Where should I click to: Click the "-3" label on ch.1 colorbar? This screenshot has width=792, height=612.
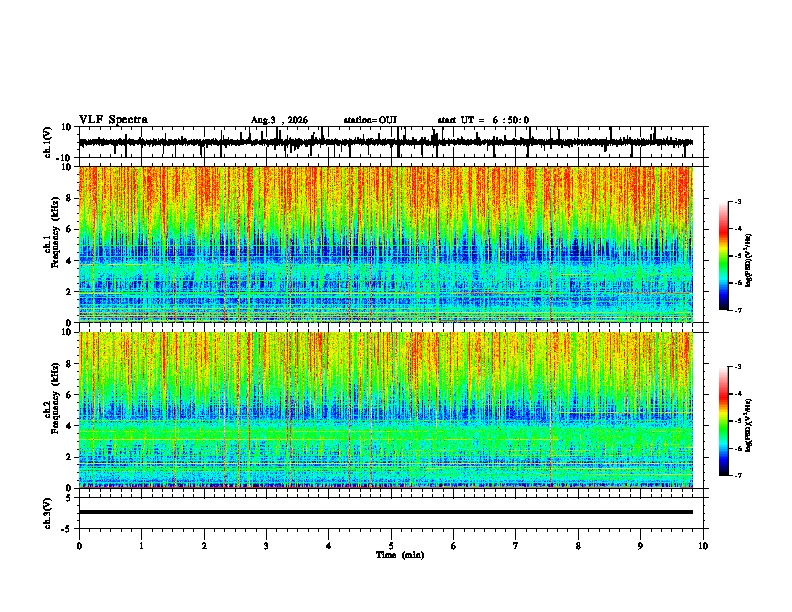pos(737,201)
